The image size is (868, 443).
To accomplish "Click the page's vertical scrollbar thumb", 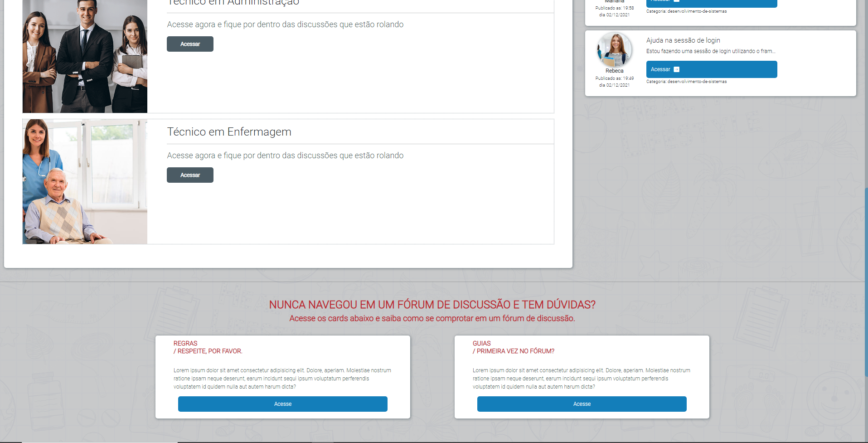I will coord(866,282).
